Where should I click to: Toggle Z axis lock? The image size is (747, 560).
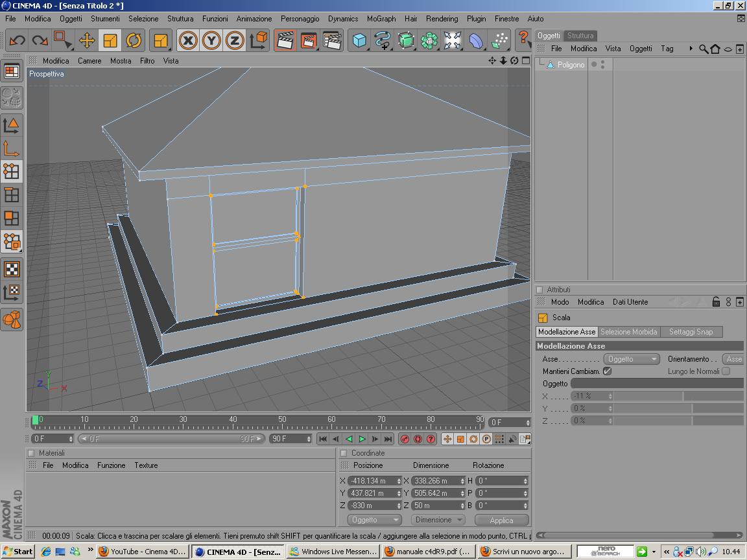tap(235, 40)
